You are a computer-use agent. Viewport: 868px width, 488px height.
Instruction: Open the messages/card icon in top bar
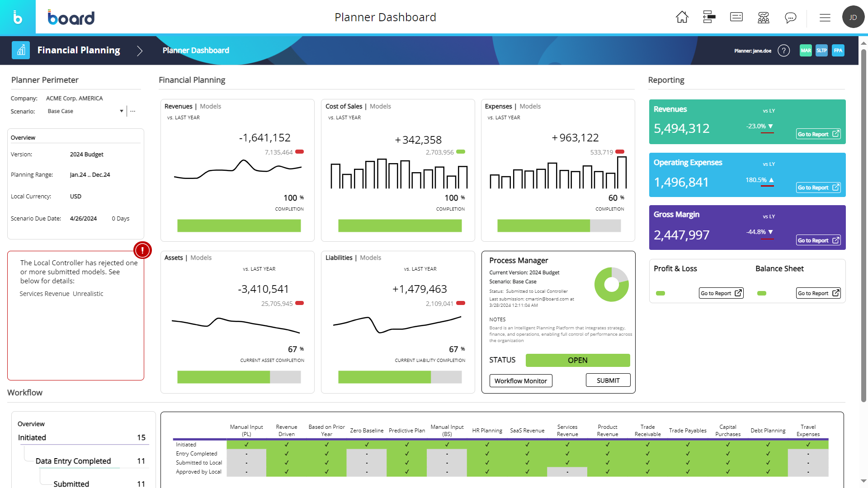tap(736, 17)
